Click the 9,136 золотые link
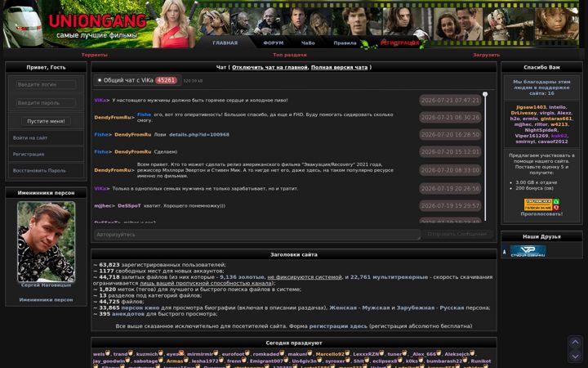 (x=242, y=276)
